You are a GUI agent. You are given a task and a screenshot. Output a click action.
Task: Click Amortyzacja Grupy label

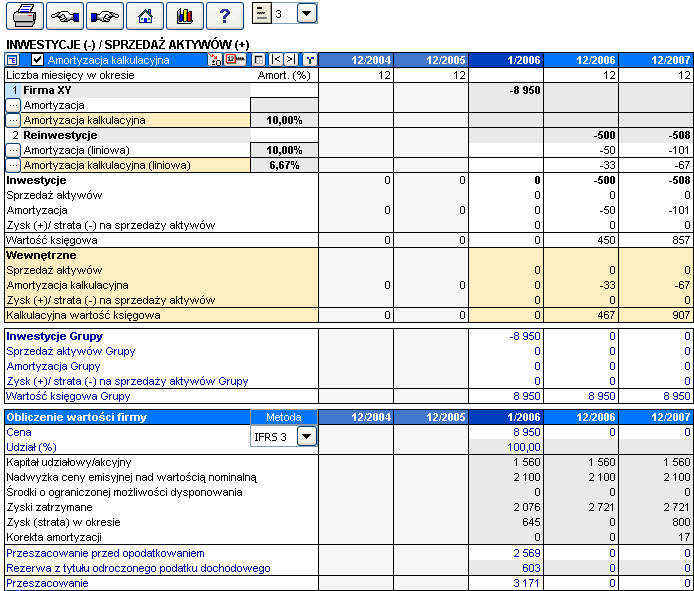(x=53, y=367)
